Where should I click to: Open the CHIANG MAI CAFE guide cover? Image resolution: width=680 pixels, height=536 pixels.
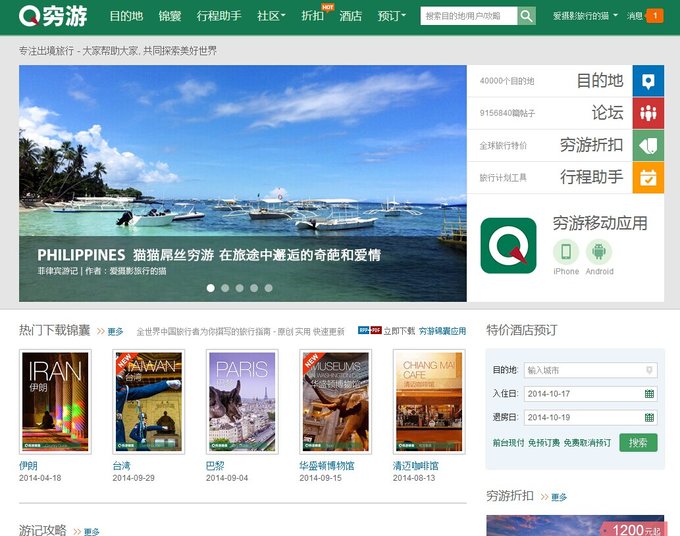[x=429, y=402]
